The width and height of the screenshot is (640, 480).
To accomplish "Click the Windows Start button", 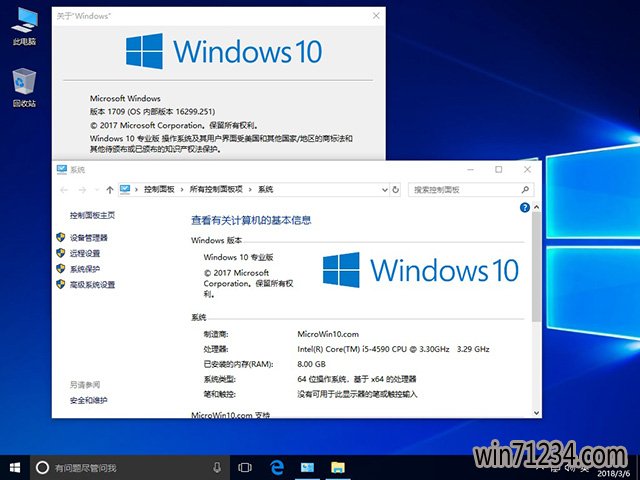I will (x=15, y=468).
